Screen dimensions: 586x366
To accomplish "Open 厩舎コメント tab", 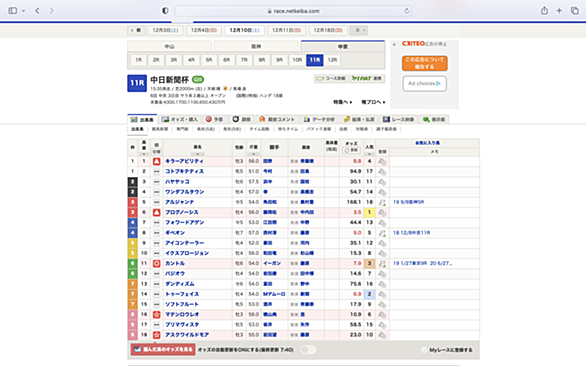I will [277, 119].
